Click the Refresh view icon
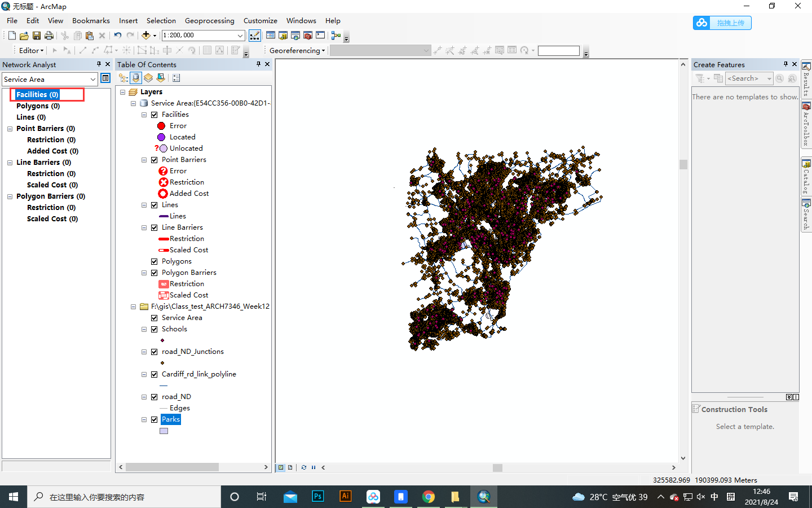This screenshot has height=508, width=812. [304, 467]
